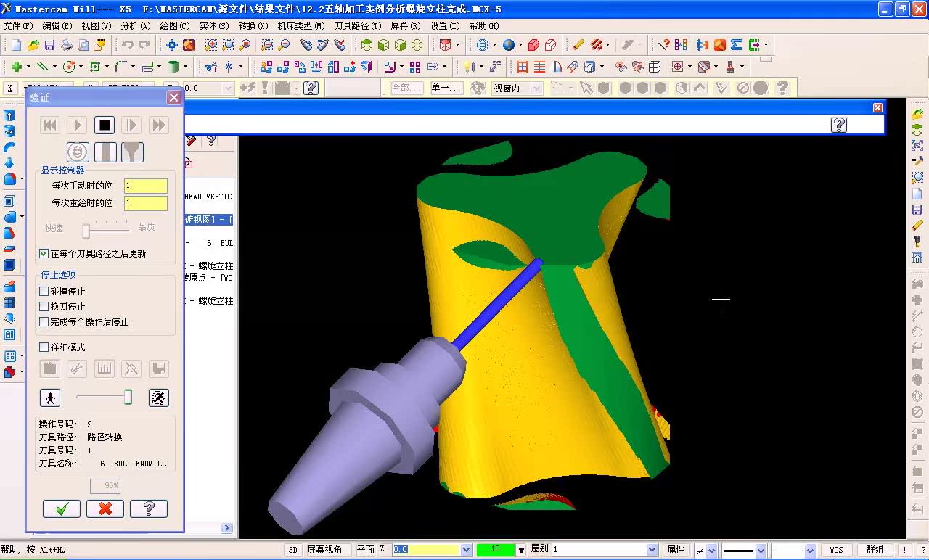Screen dimensions: 929x560
Task: Click the undo arrow icon
Action: (x=128, y=45)
